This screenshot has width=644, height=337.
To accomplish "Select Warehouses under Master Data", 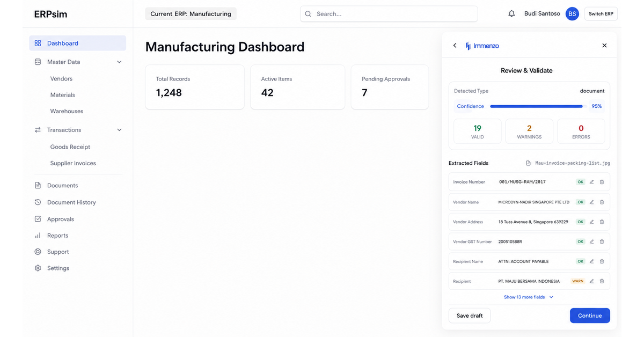I will pyautogui.click(x=67, y=111).
